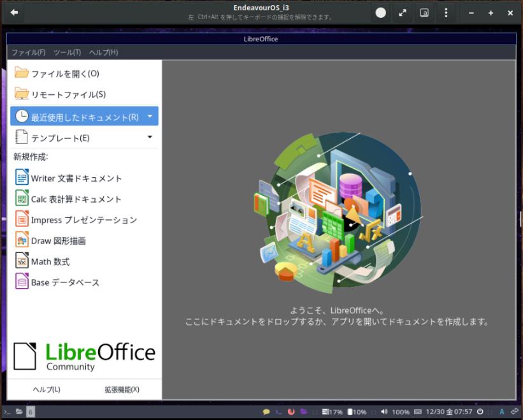Click the terminal tray icon beside chat bubble
This screenshot has width=523, height=420.
279,412
